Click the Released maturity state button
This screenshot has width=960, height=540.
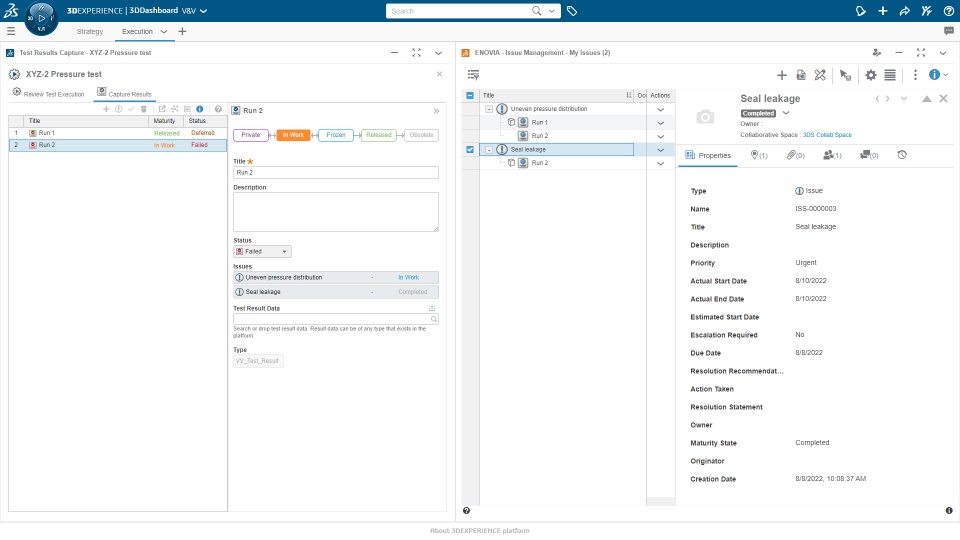coord(378,135)
